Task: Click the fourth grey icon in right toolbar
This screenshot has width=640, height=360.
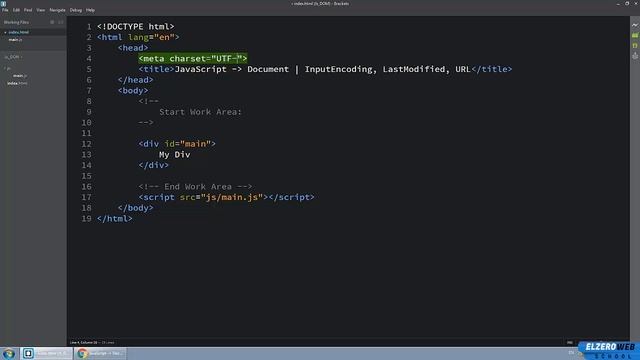Action: tap(635, 56)
